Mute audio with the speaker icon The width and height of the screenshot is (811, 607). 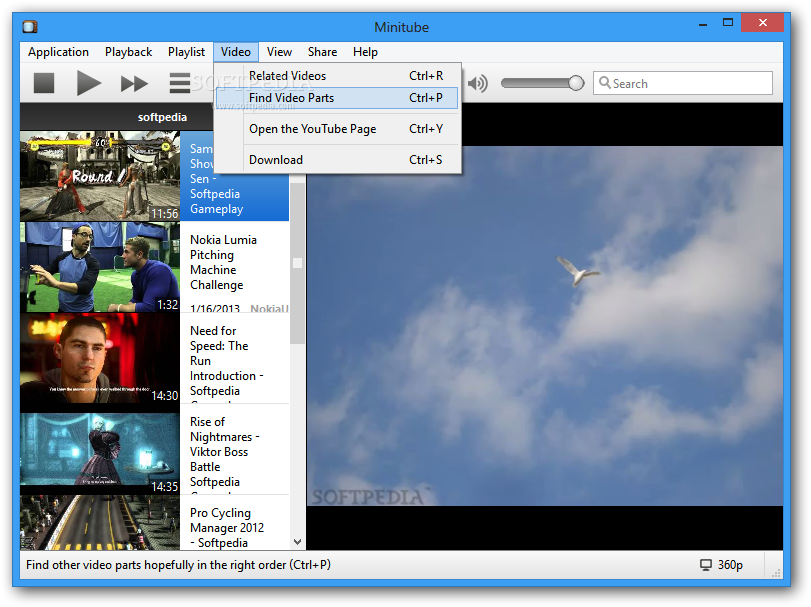click(477, 83)
